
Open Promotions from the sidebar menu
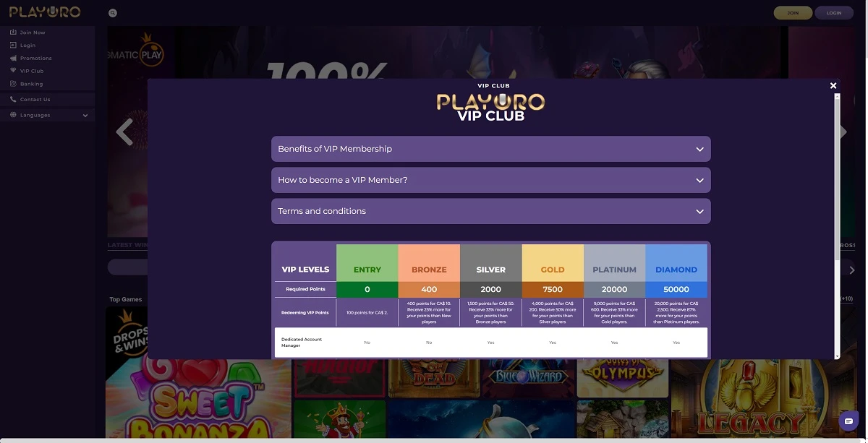coord(36,58)
